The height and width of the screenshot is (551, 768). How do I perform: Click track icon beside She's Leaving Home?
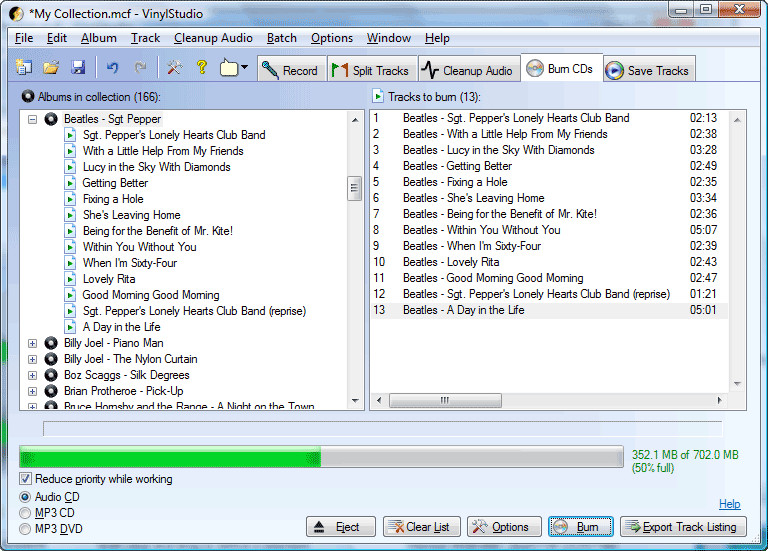pos(70,215)
